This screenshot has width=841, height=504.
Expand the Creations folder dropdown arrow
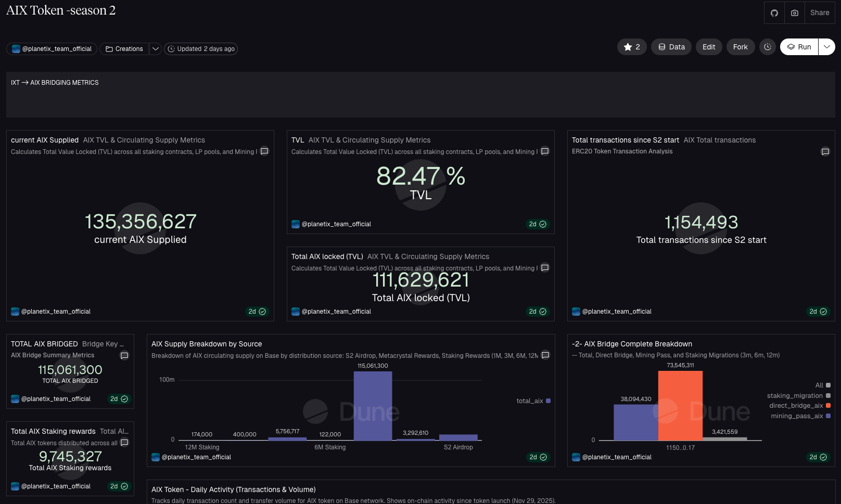[155, 49]
